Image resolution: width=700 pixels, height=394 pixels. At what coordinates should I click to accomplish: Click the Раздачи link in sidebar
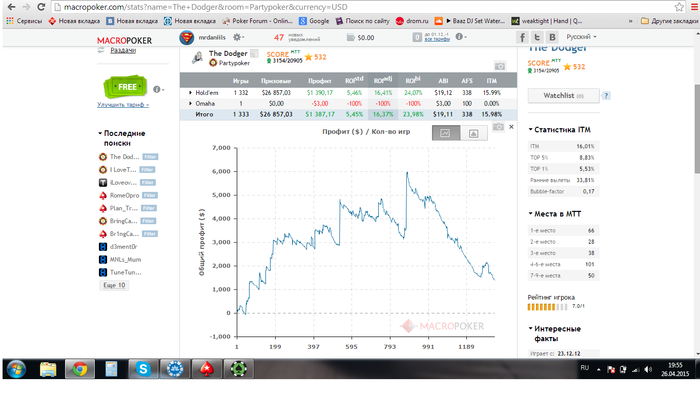tap(123, 50)
